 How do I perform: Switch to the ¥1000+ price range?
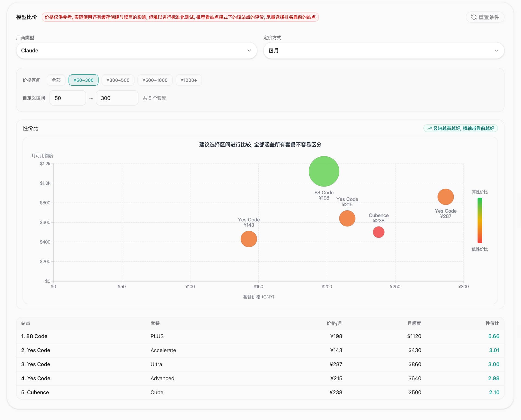[189, 80]
